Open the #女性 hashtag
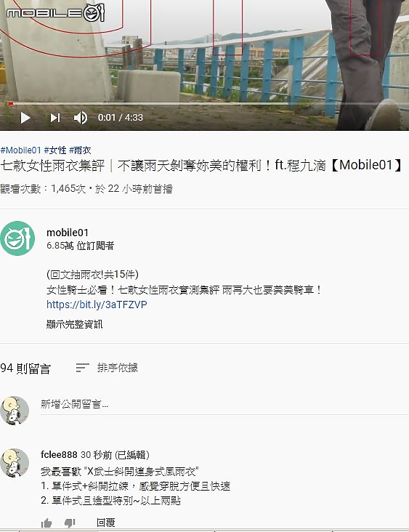Screen dimensions: 409x532 tap(55, 150)
